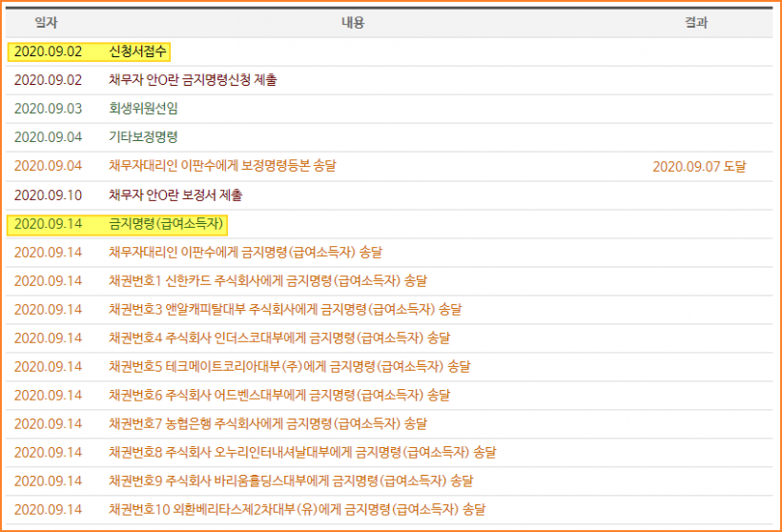Image resolution: width=782 pixels, height=532 pixels.
Task: Click date 2020.09.02 beside 신청서접수
Action: pyautogui.click(x=48, y=51)
